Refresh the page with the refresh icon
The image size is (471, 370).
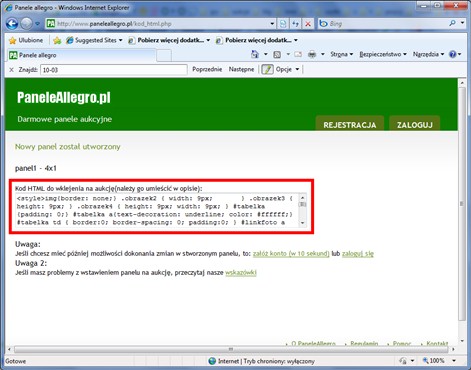tap(295, 24)
